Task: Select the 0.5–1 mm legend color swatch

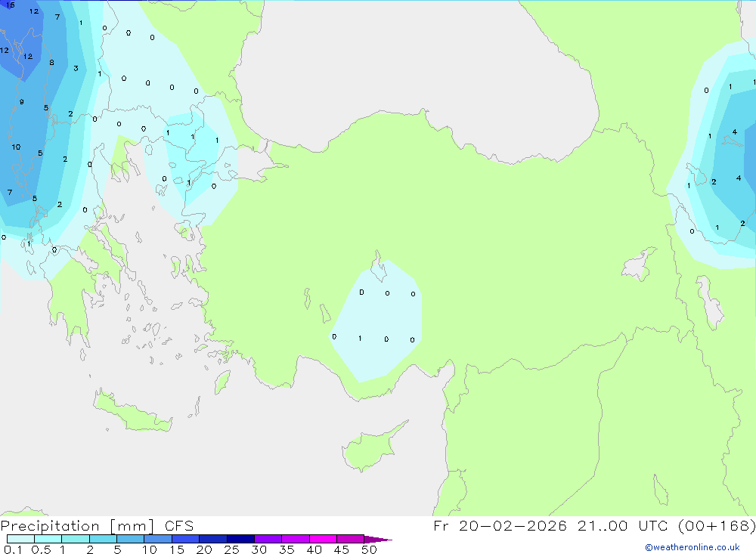Action: pyautogui.click(x=48, y=539)
